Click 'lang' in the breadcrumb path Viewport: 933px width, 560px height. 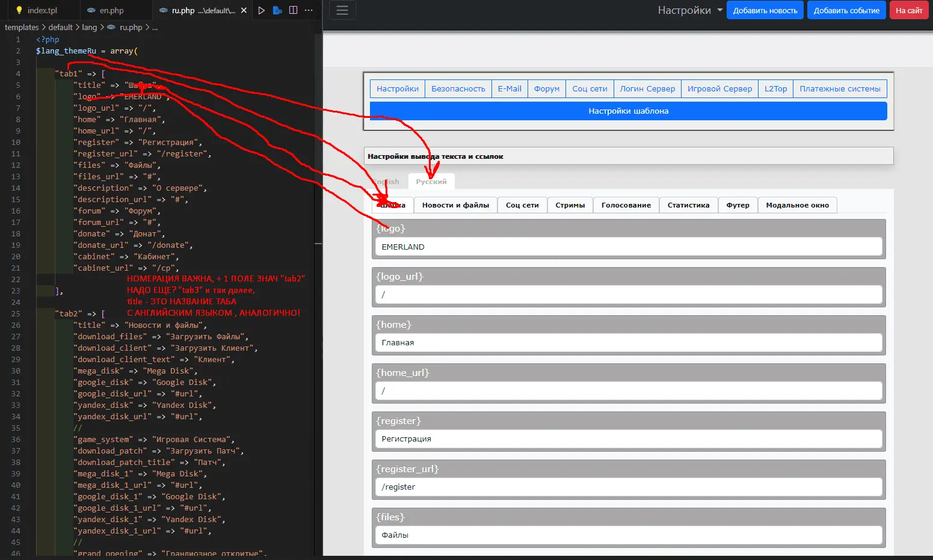90,28
